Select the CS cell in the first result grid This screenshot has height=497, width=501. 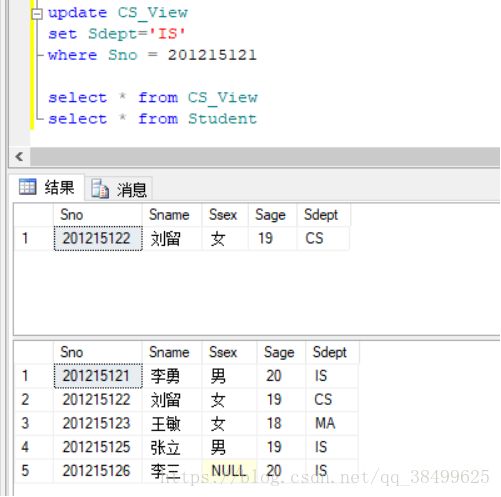click(x=323, y=239)
